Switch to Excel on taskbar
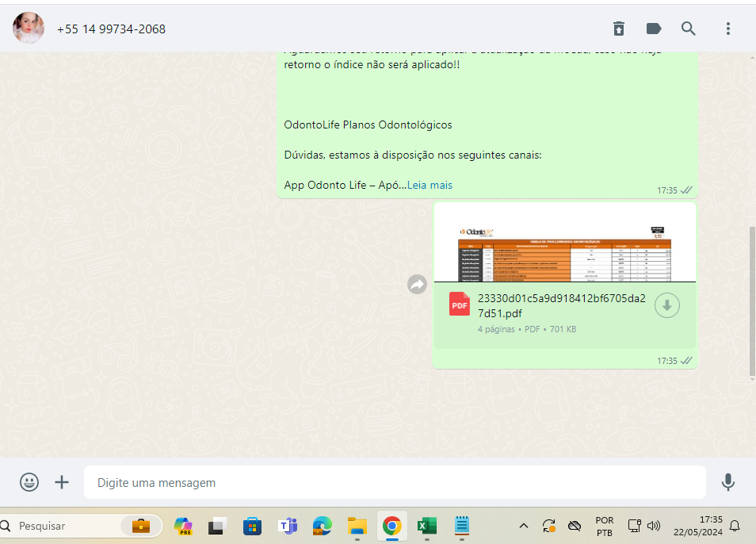This screenshot has width=756, height=544. 427,526
